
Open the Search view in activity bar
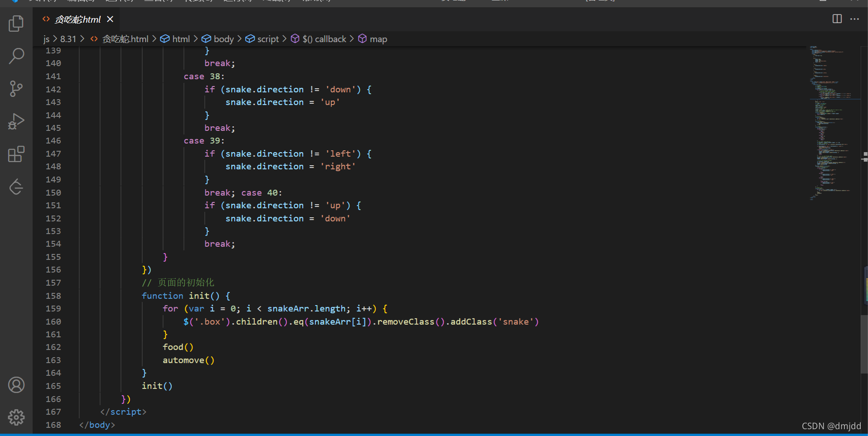point(16,56)
